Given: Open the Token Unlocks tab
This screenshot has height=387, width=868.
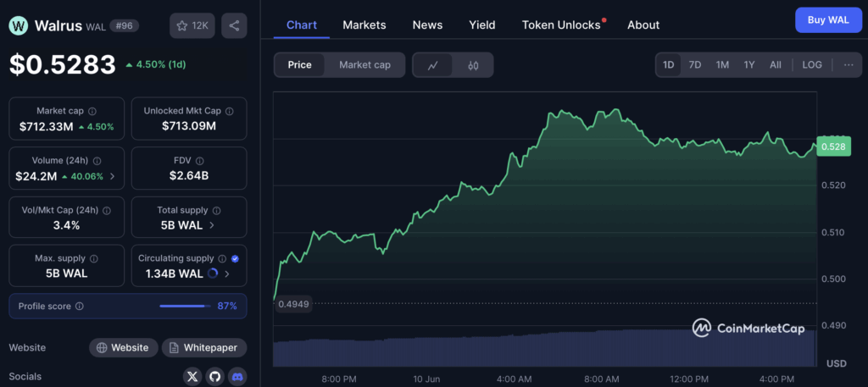Looking at the screenshot, I should (x=561, y=25).
